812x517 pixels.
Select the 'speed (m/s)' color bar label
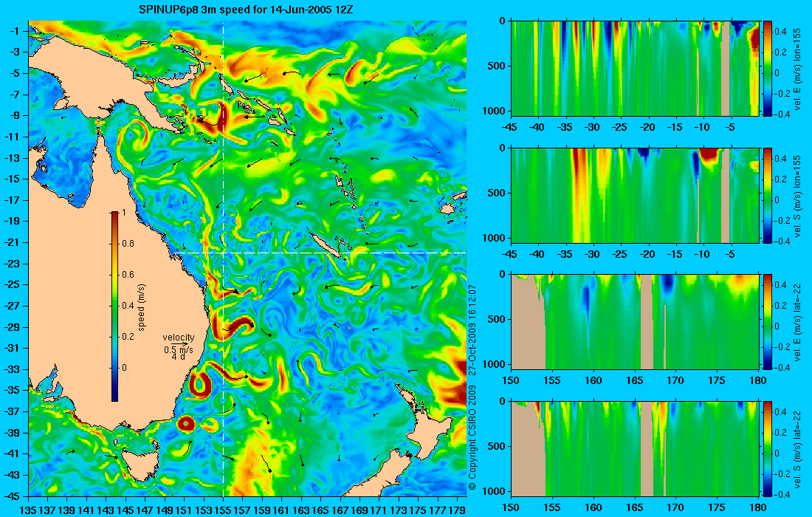pos(142,307)
